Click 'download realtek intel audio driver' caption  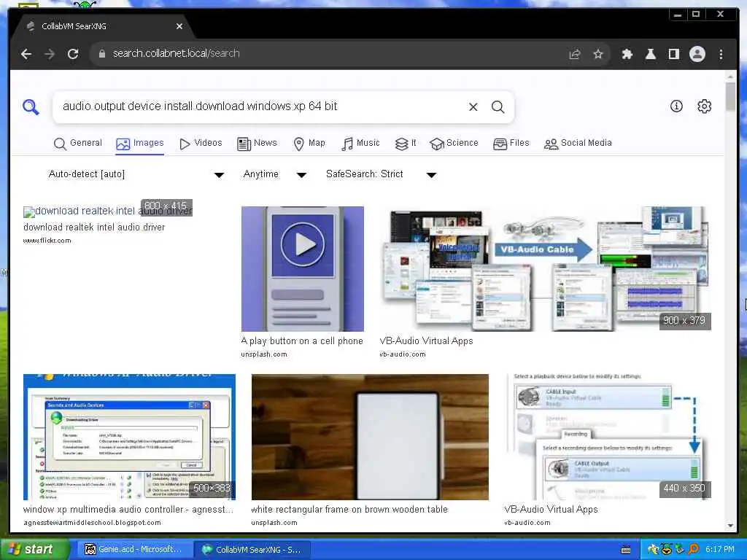point(94,227)
